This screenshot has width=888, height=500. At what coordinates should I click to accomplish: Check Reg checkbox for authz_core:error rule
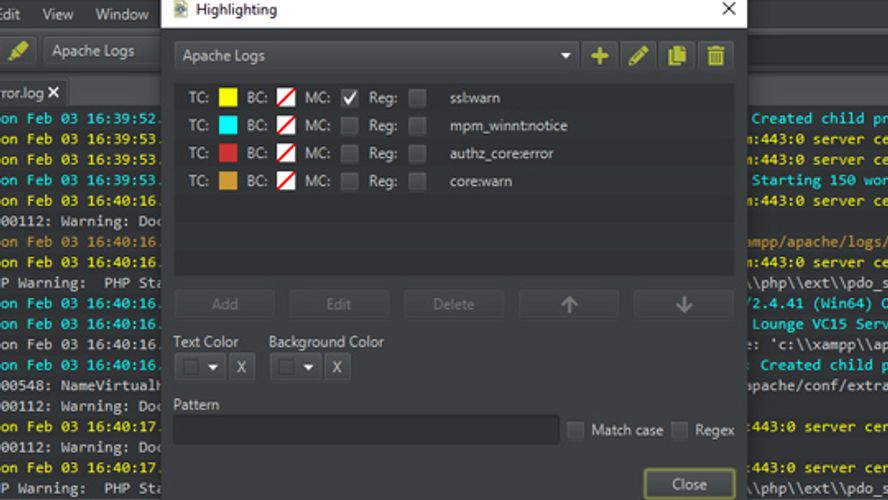pos(417,153)
